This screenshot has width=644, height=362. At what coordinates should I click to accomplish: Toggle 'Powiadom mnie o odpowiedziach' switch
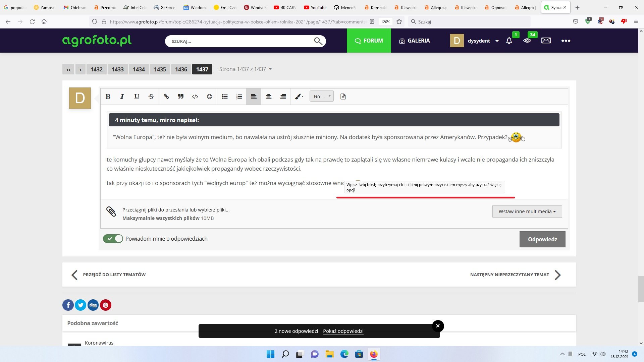[x=113, y=239]
